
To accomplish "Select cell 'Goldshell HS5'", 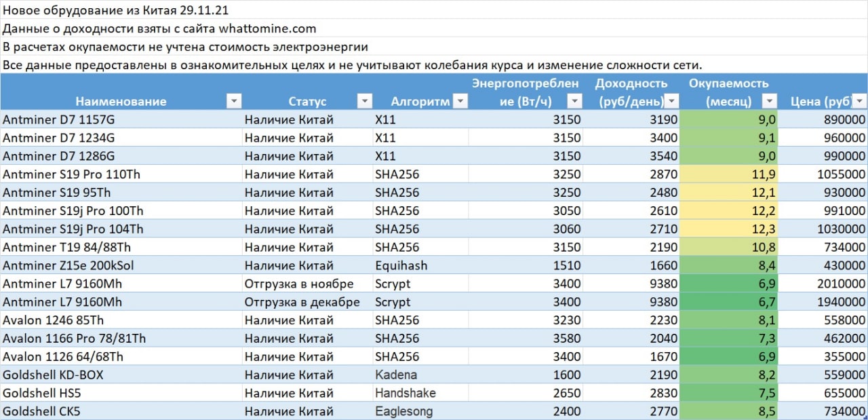I will point(121,394).
